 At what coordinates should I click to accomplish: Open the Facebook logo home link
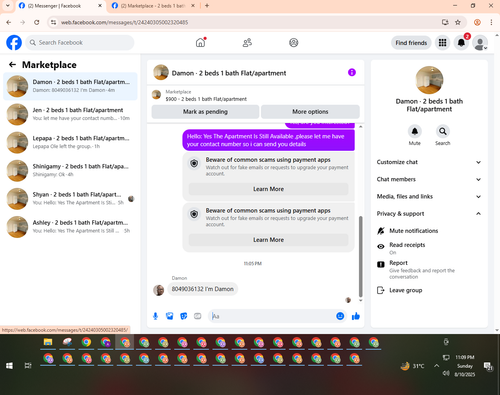click(14, 43)
